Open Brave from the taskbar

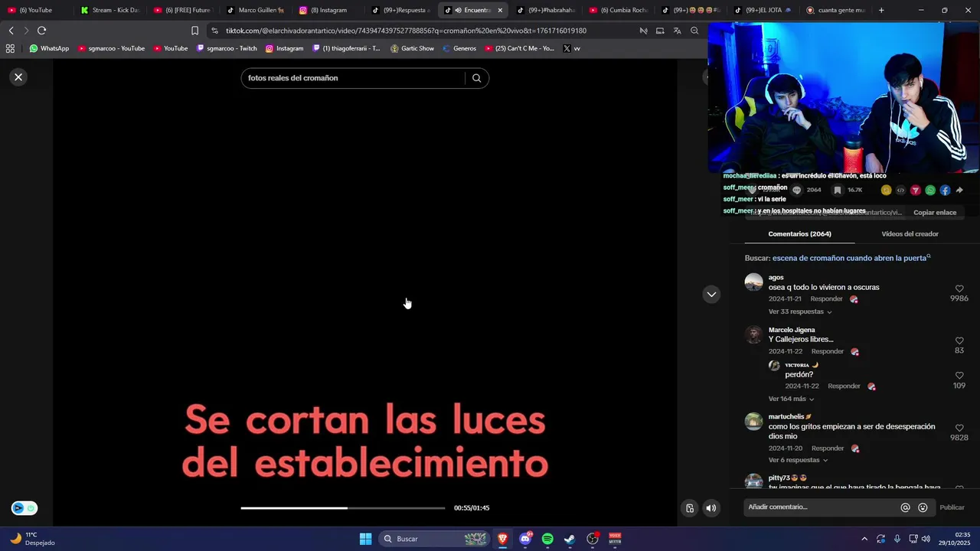[502, 539]
